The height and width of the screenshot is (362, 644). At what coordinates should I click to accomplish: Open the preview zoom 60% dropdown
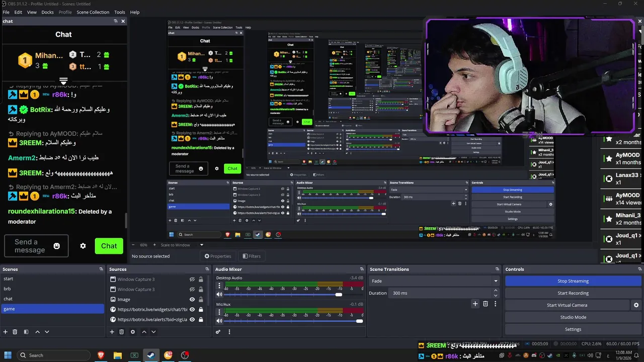[145, 245]
